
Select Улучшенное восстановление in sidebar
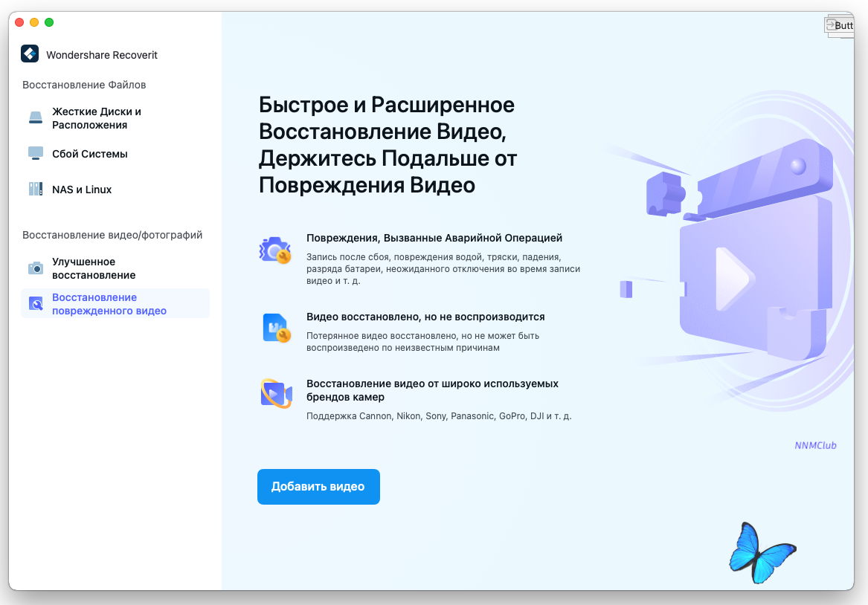(x=115, y=268)
